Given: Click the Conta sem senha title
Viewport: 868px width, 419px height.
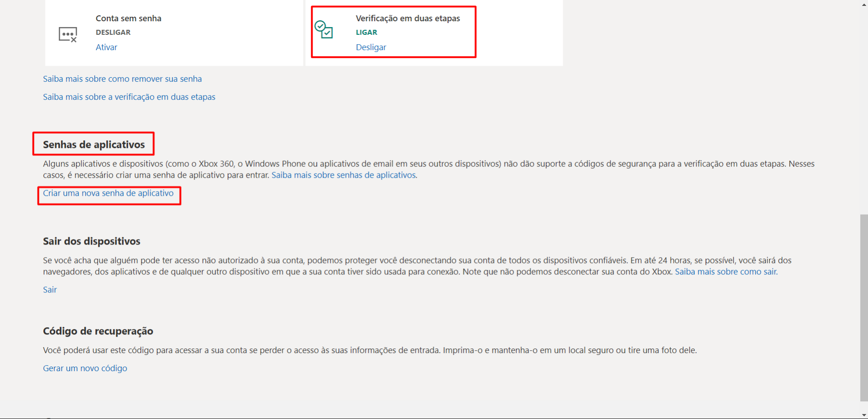Looking at the screenshot, I should 128,19.
